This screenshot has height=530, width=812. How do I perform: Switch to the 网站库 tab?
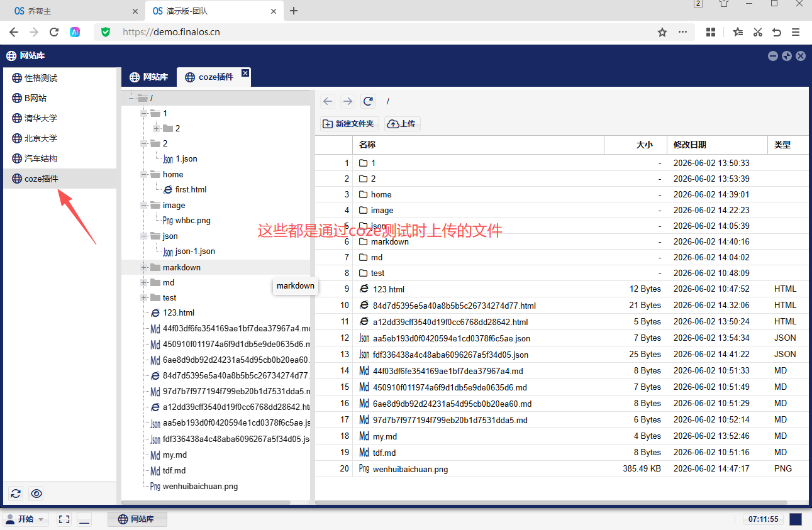[149, 77]
